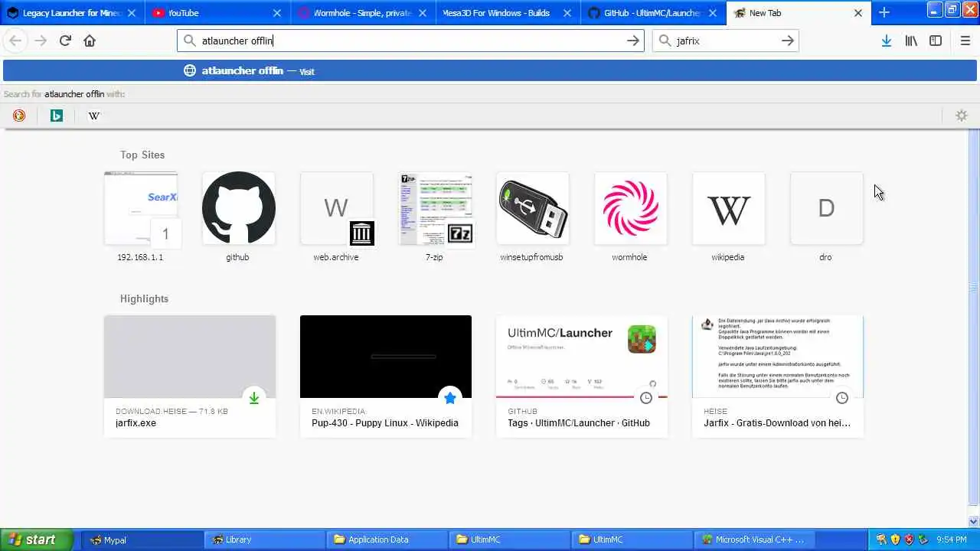Close the Mesa3D For Windows tab

(x=567, y=13)
